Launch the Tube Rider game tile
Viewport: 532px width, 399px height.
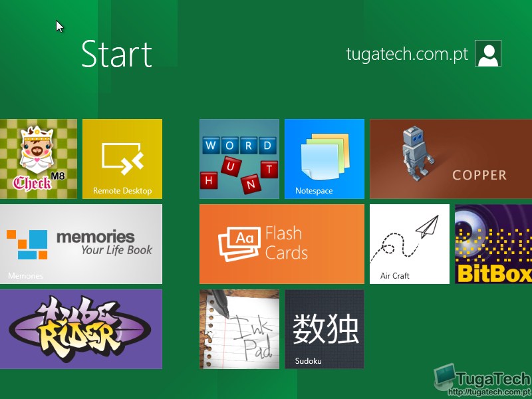coord(81,329)
